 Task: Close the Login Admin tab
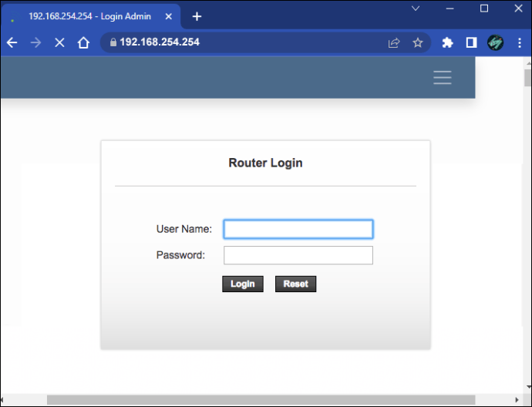coord(168,16)
